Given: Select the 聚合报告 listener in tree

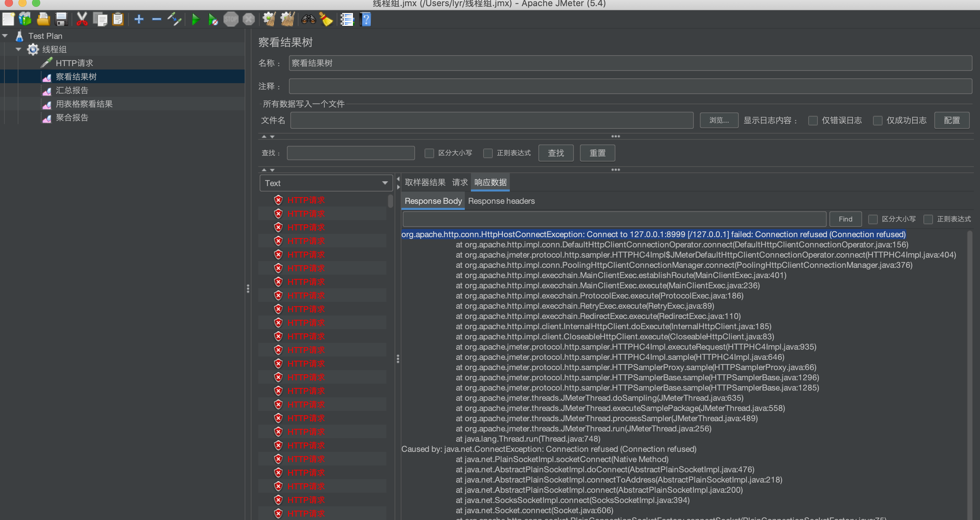Looking at the screenshot, I should point(72,118).
